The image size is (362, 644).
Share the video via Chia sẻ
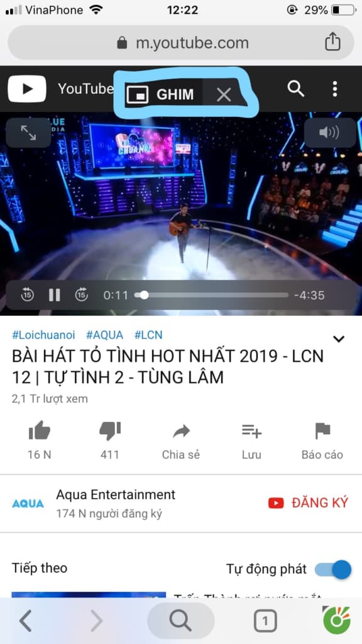[181, 440]
